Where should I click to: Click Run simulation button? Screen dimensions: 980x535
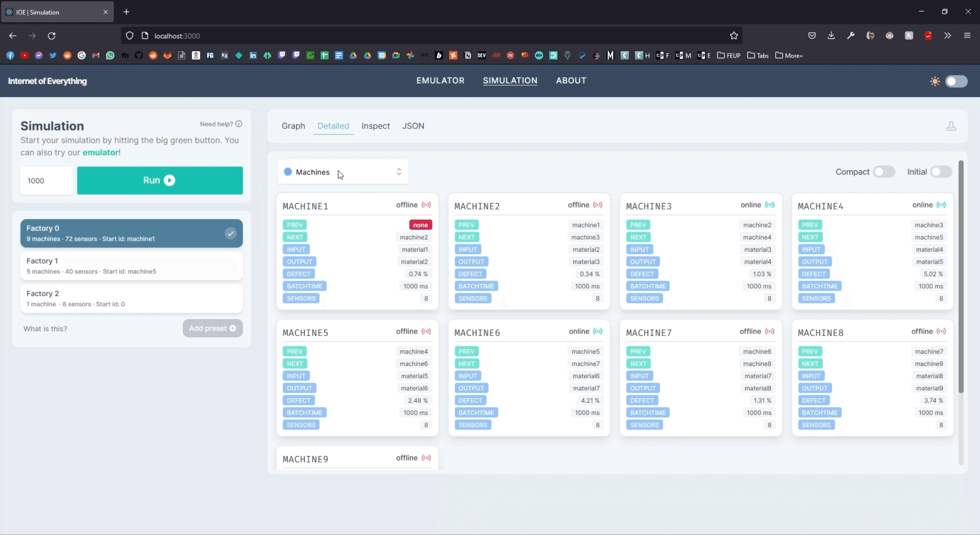tap(159, 180)
